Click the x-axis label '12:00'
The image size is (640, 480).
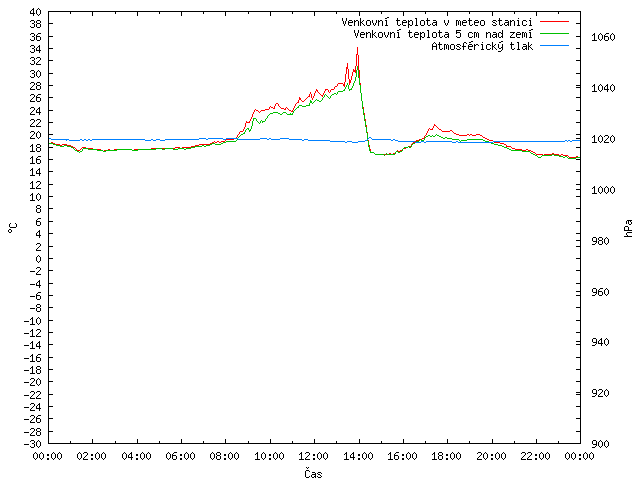click(313, 456)
